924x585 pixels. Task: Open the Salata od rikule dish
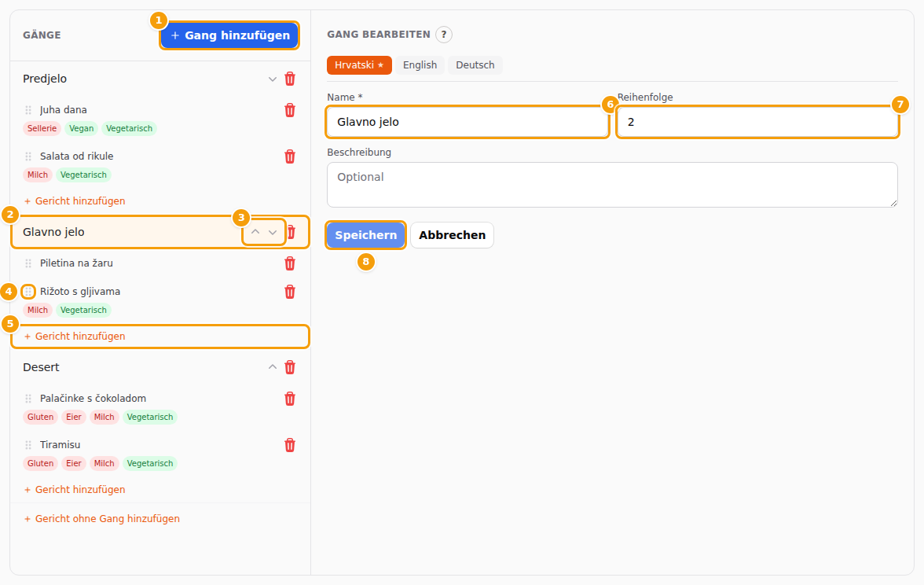77,157
